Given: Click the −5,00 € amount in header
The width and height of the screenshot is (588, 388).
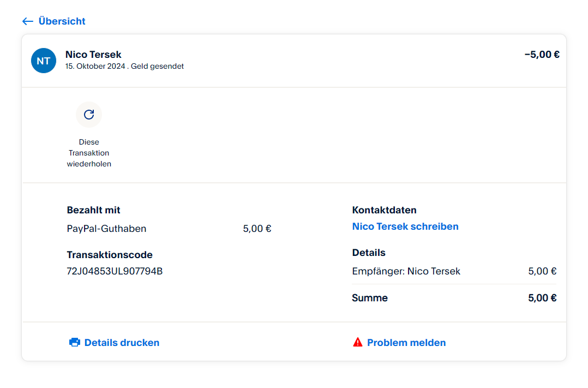Looking at the screenshot, I should [542, 55].
